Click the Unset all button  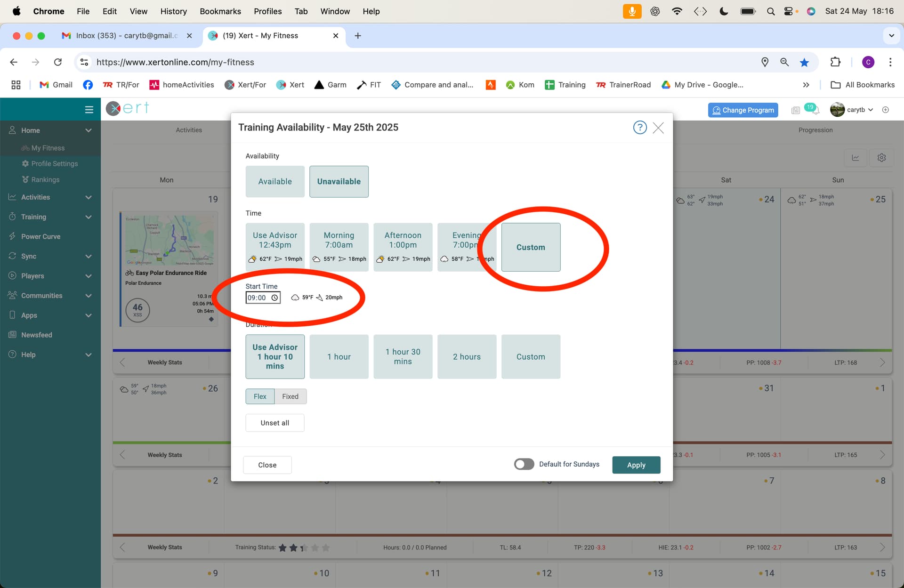coord(275,423)
